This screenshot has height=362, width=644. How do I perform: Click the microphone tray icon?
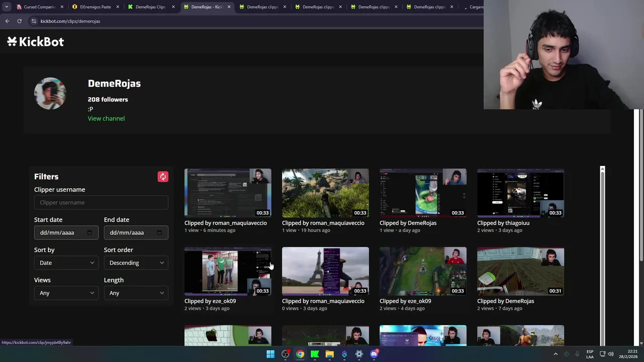[x=577, y=354]
